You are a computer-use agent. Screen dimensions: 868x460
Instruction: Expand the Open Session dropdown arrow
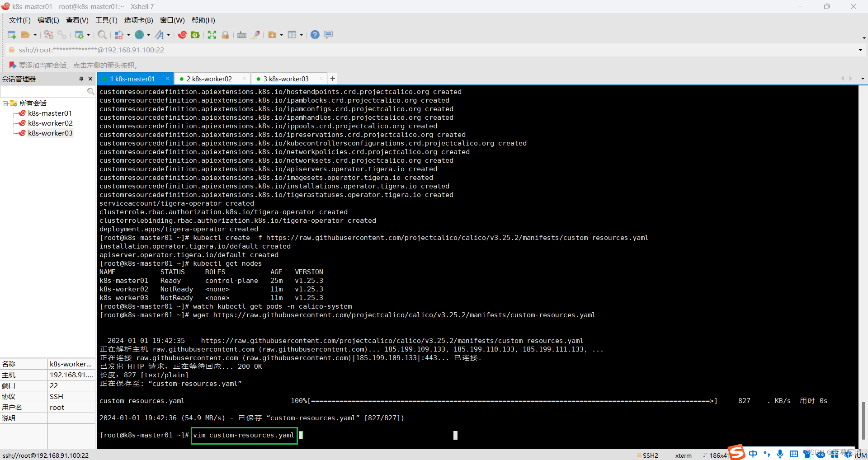pyautogui.click(x=35, y=35)
